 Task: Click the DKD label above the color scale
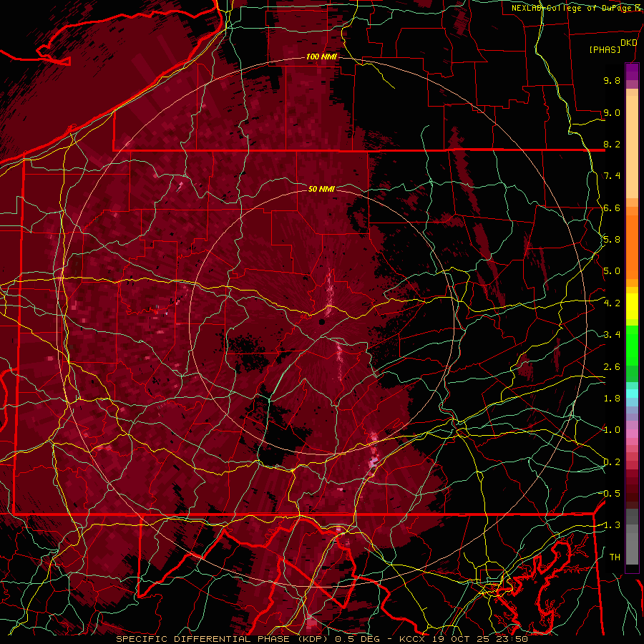[629, 43]
